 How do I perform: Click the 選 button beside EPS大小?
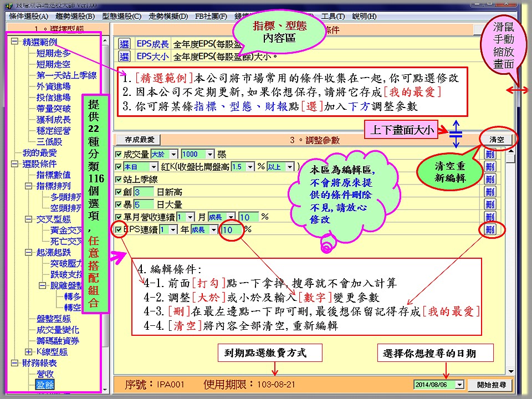124,56
